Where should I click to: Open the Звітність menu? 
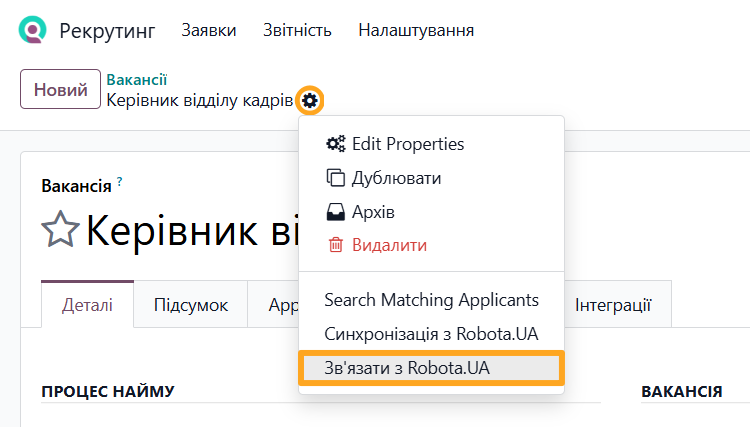tap(297, 30)
